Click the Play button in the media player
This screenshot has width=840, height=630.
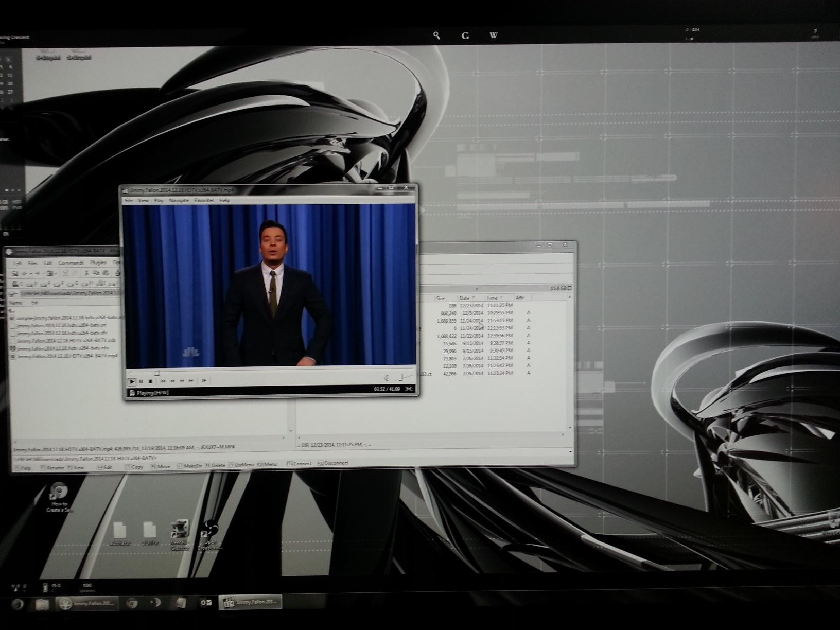(x=132, y=381)
